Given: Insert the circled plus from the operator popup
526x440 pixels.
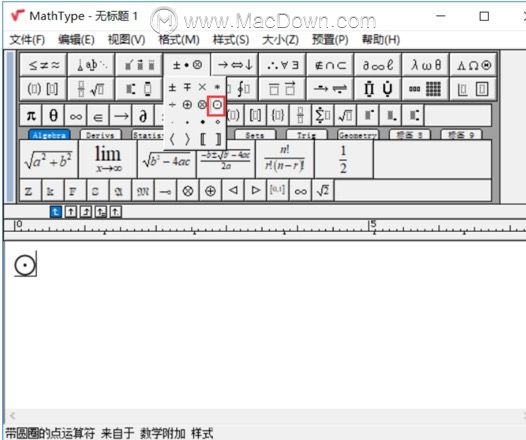Looking at the screenshot, I should tap(187, 105).
